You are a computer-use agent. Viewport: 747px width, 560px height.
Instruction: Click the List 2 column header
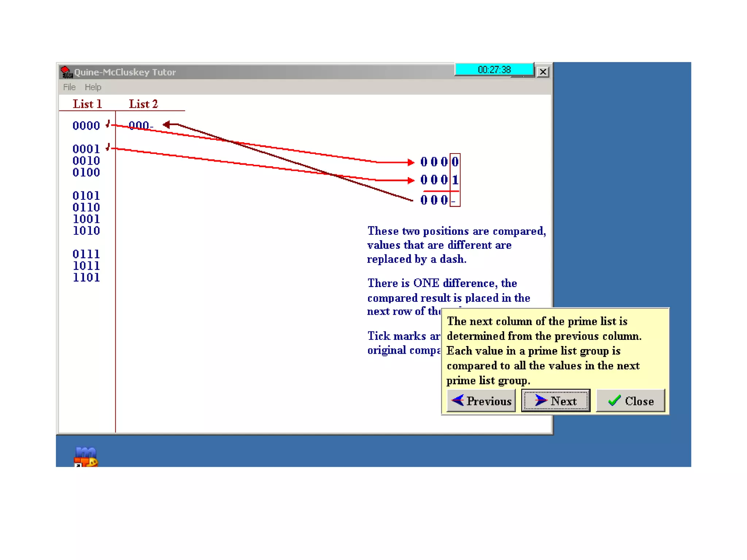[x=143, y=104]
